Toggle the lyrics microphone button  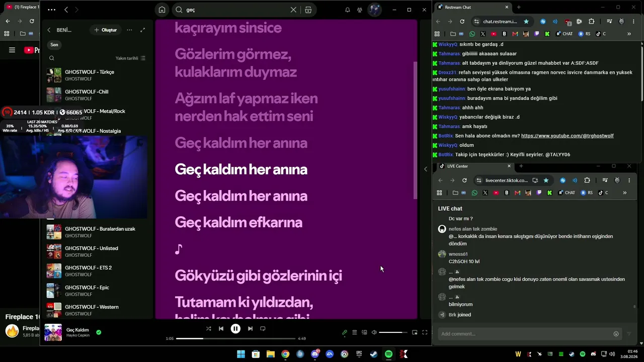tap(345, 332)
